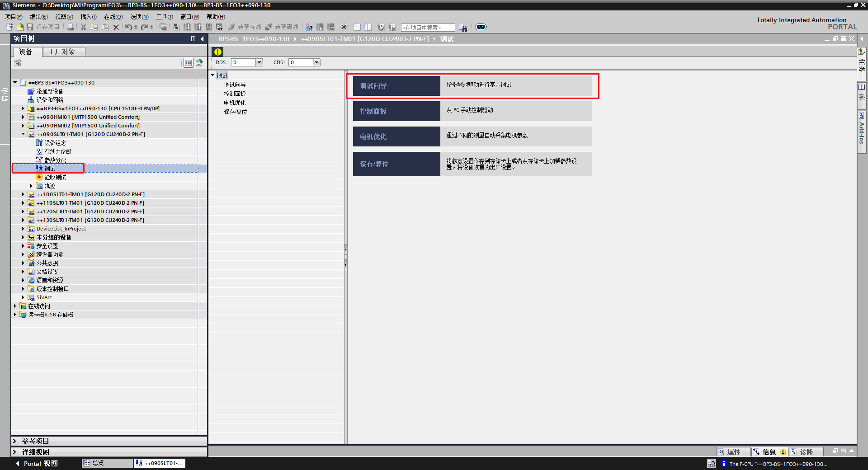
Task: Click the split editor horizontally icon
Action: [357, 27]
